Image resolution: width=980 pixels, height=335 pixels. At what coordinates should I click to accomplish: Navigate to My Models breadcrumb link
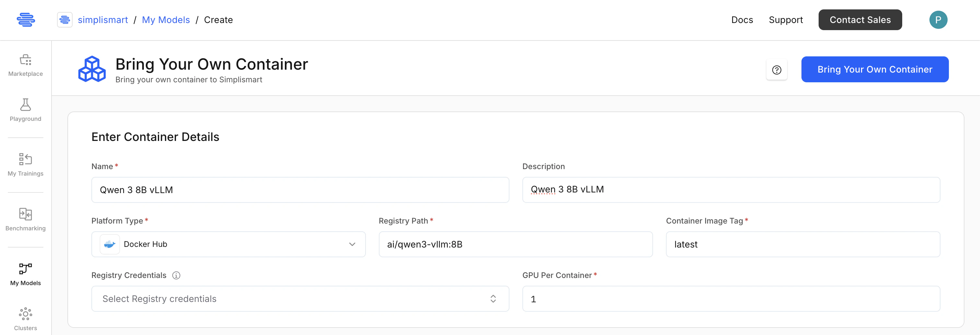166,19
